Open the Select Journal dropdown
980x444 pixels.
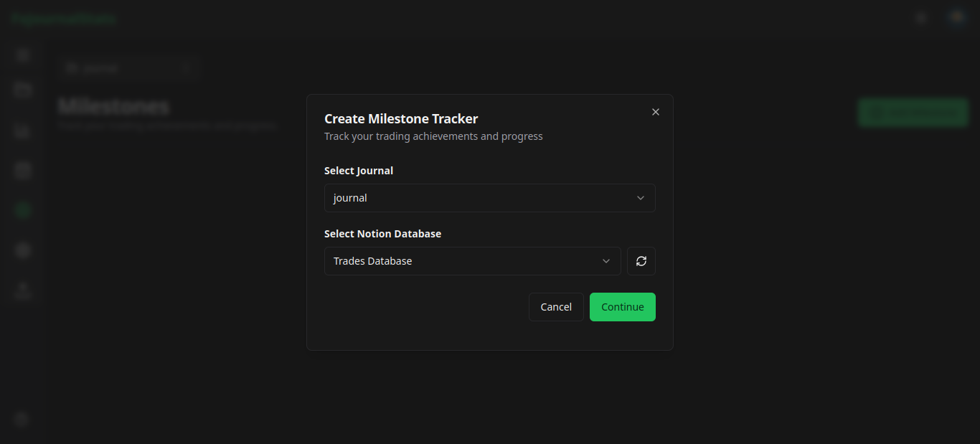489,197
